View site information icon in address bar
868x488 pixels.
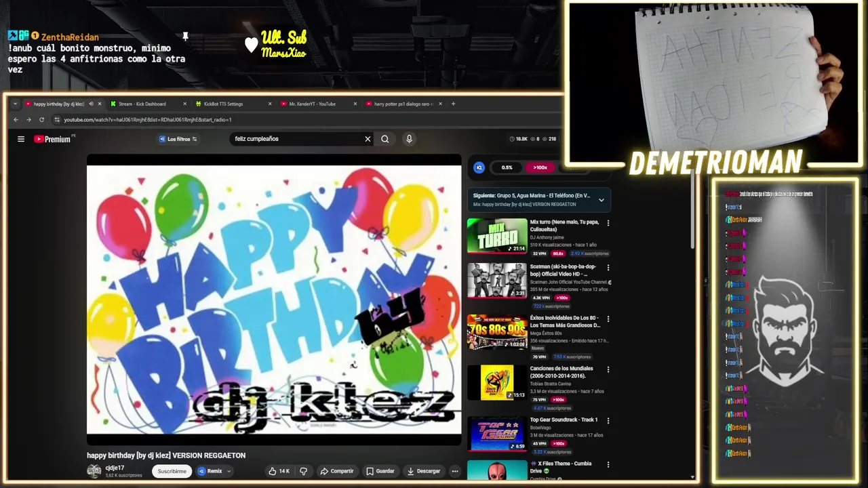point(57,120)
